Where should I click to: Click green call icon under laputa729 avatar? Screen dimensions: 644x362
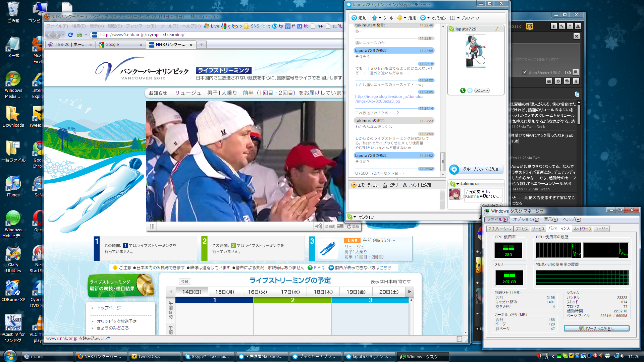tap(463, 90)
